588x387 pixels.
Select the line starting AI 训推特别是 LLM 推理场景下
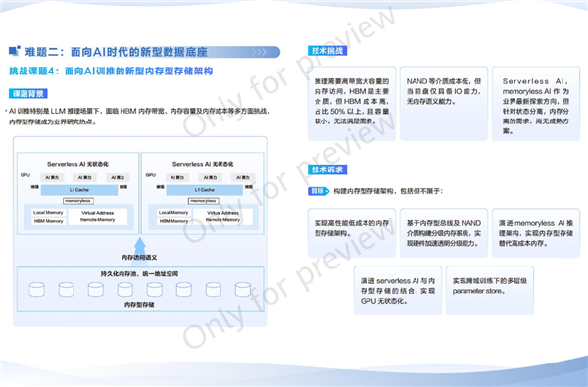click(x=139, y=111)
